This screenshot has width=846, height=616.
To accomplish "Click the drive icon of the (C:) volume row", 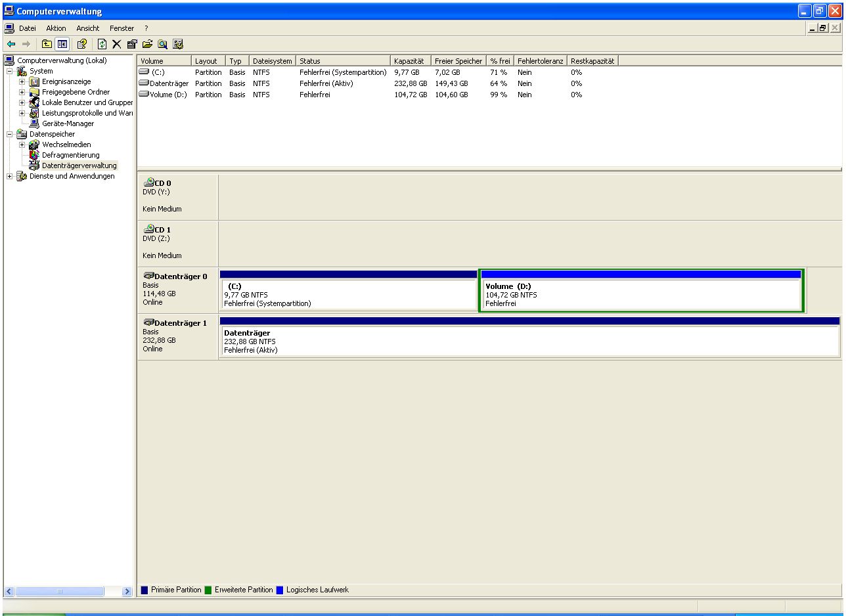I will (145, 72).
